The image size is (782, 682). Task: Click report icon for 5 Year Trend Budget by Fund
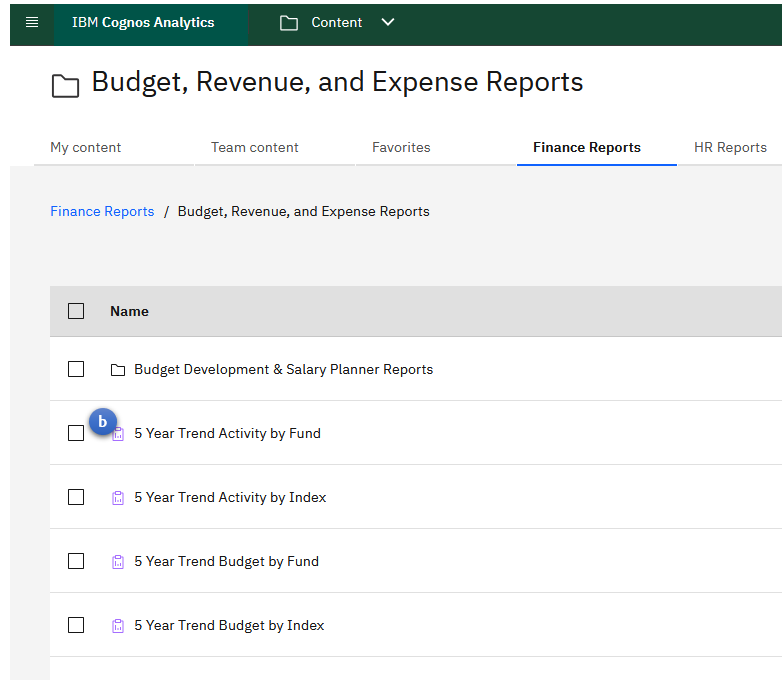(118, 562)
